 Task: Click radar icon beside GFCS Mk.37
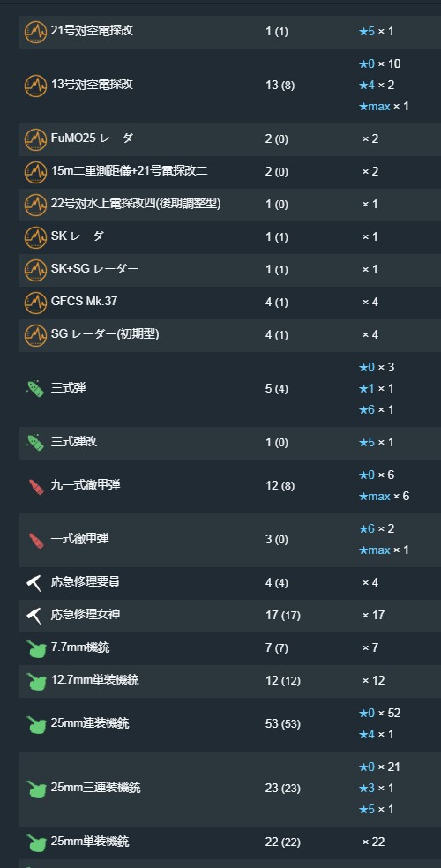(35, 303)
